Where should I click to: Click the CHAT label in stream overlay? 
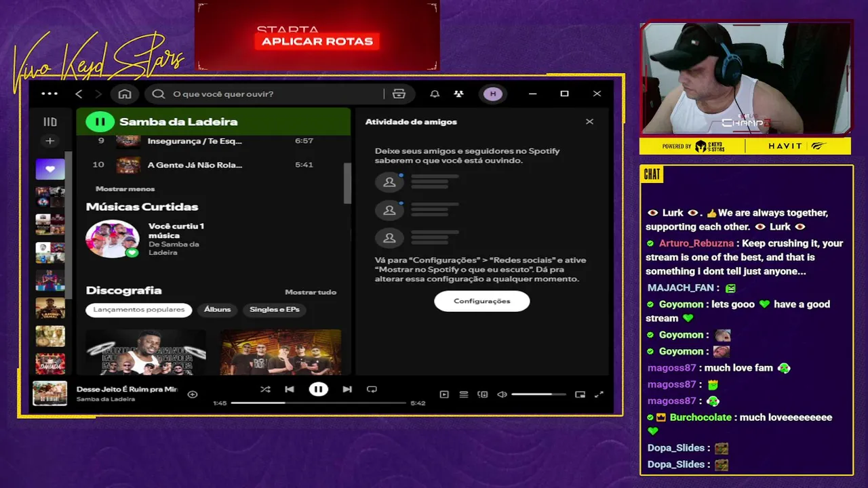(652, 175)
